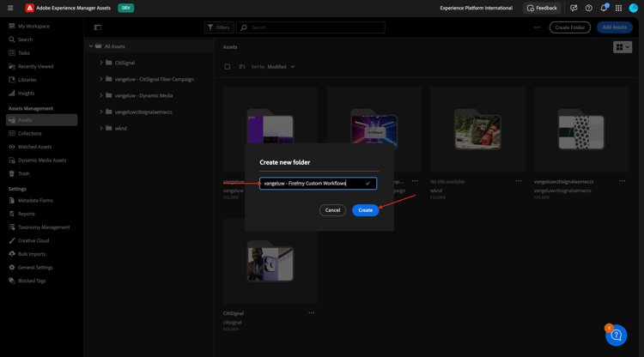Open the wknd folder thumbnail

[477, 130]
